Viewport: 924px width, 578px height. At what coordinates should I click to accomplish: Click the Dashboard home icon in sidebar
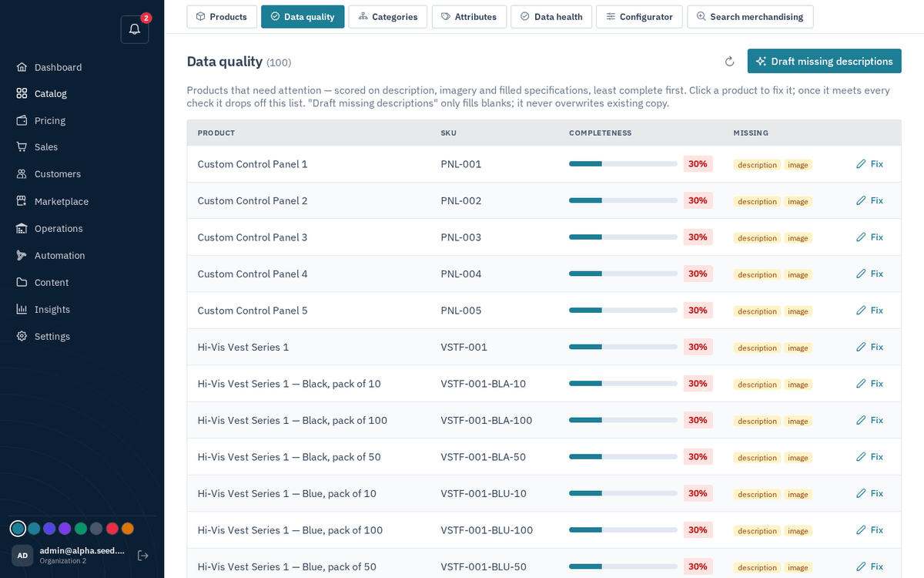pyautogui.click(x=22, y=67)
